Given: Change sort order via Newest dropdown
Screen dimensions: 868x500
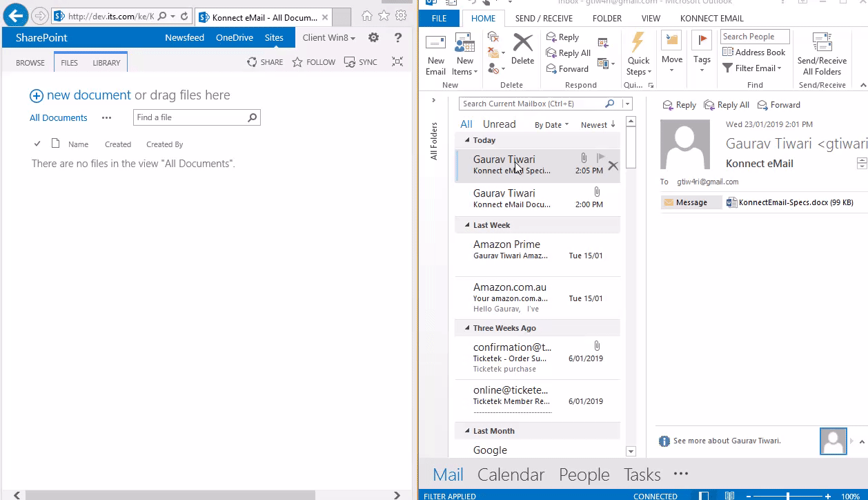Looking at the screenshot, I should pos(596,124).
